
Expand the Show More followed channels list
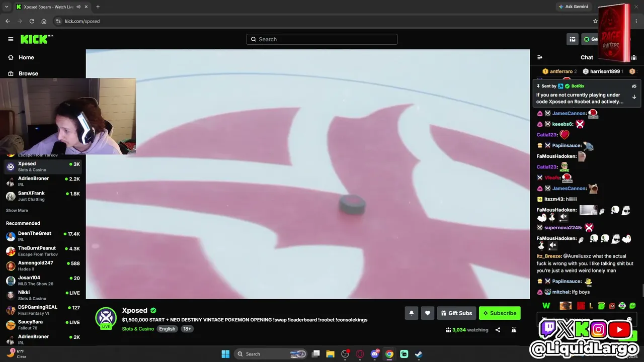point(17,210)
